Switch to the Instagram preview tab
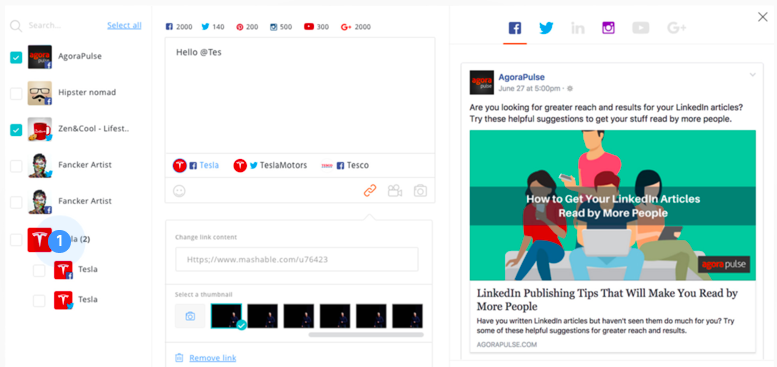Image resolution: width=777 pixels, height=367 pixels. (x=609, y=28)
